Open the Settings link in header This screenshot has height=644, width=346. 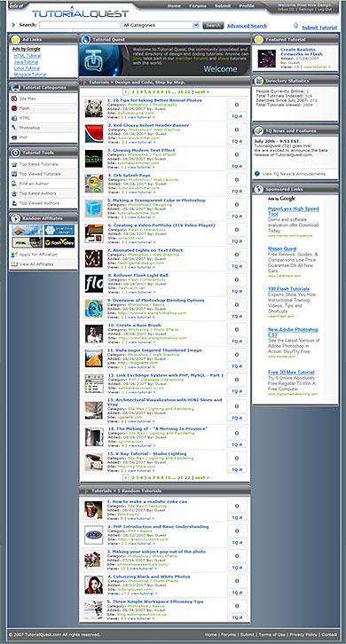click(306, 9)
